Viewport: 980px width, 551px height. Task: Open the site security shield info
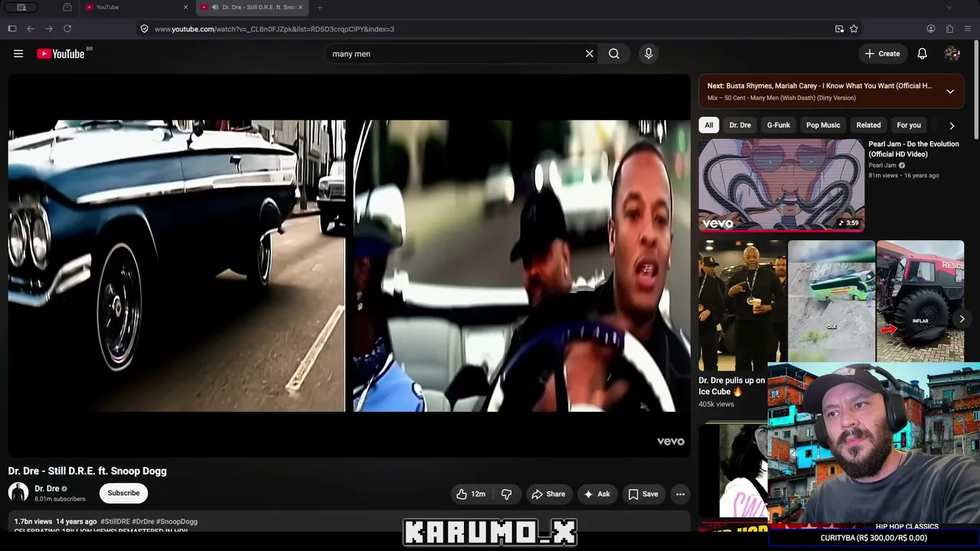pos(144,29)
